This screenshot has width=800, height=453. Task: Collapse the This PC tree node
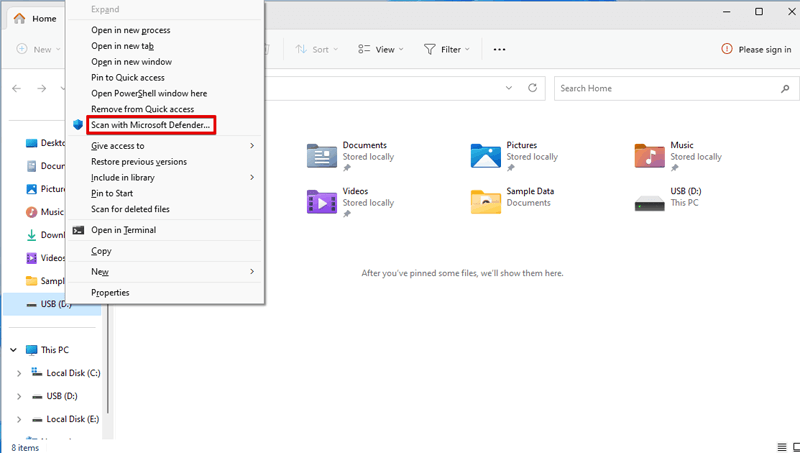tap(12, 350)
